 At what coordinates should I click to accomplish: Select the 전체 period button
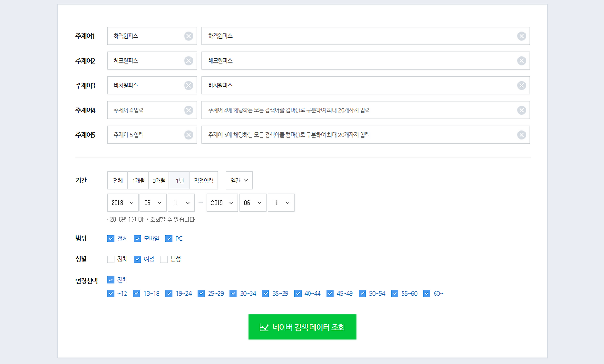click(x=117, y=180)
